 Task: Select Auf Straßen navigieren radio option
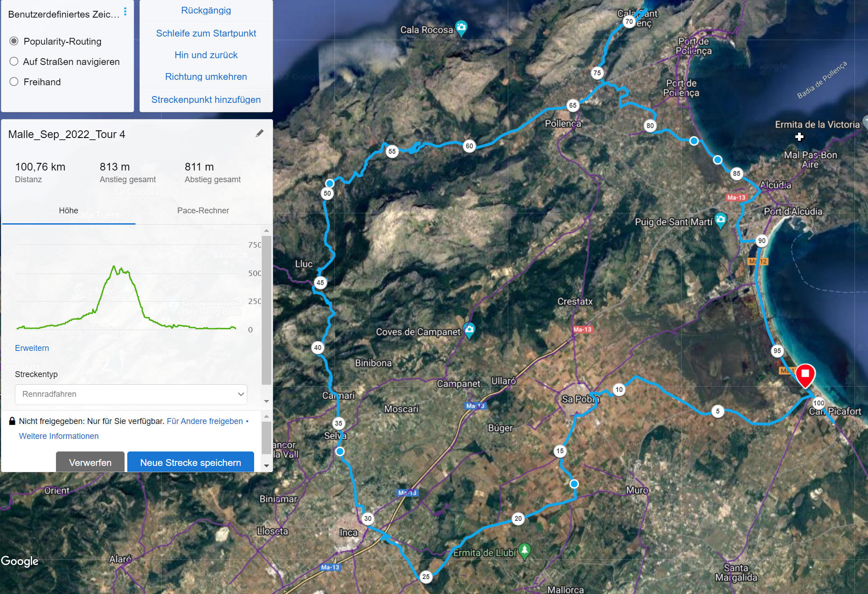point(14,61)
